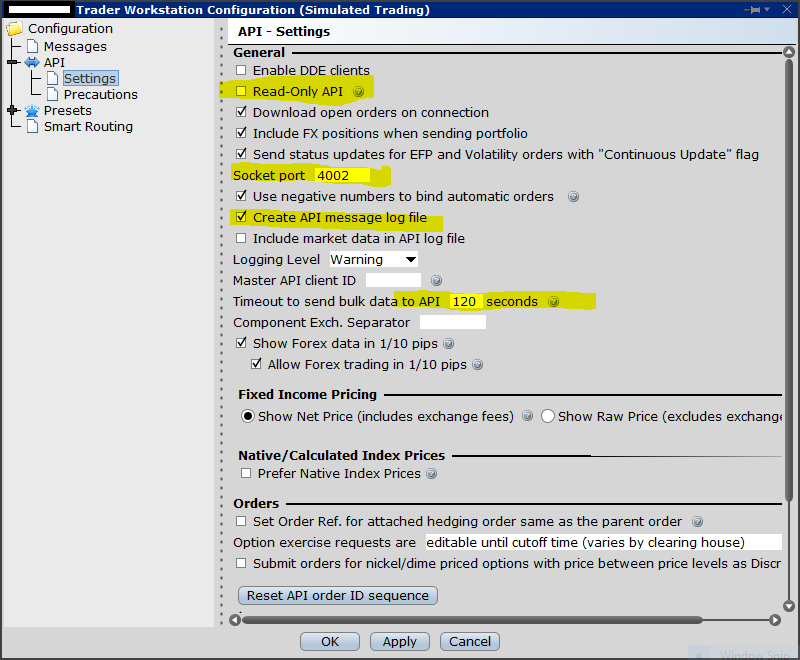Click info icon beside Allow Forex trading pips
The height and width of the screenshot is (660, 800).
478,365
